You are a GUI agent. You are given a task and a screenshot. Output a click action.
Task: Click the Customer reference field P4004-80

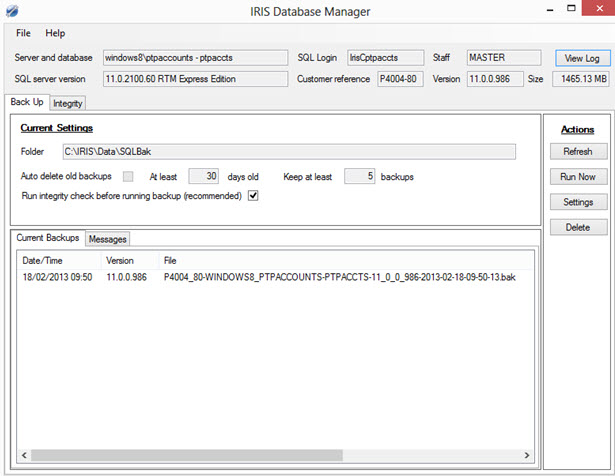[x=400, y=79]
